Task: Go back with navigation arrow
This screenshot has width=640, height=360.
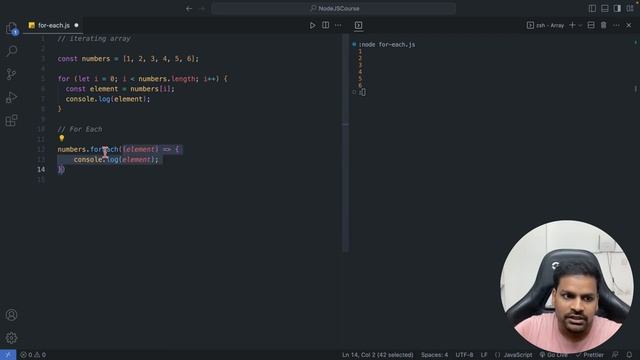Action: [189, 8]
